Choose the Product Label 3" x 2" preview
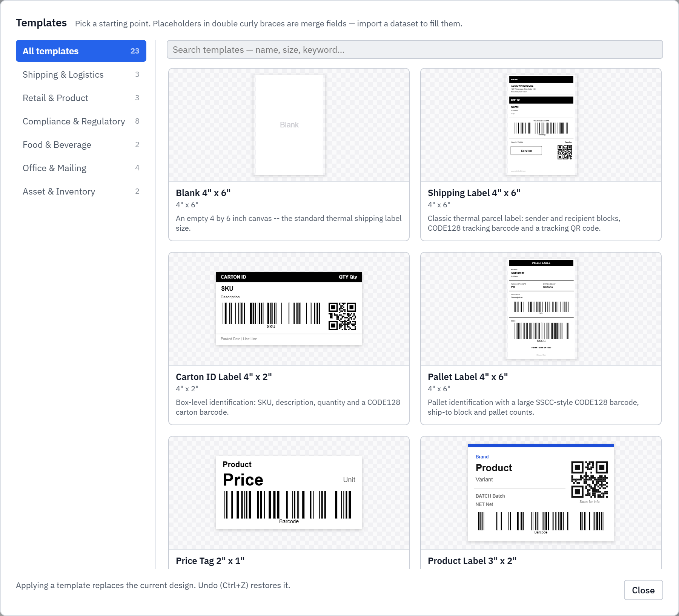Viewport: 679px width, 616px height. 541,493
